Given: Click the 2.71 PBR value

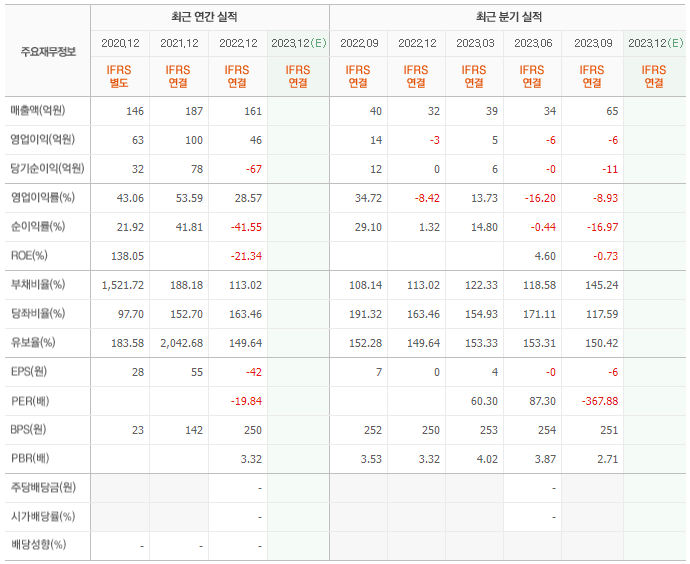Looking at the screenshot, I should 608,459.
